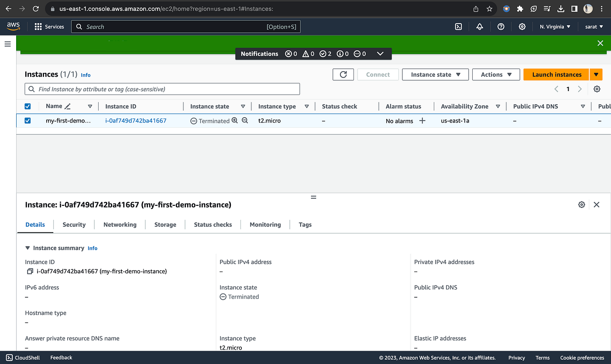Image resolution: width=611 pixels, height=364 pixels.
Task: Open the Services grid menu
Action: tap(38, 27)
